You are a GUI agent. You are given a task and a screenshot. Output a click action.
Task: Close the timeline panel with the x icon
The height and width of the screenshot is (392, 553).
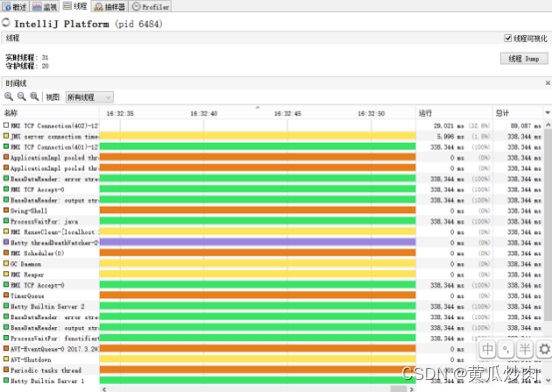(548, 83)
